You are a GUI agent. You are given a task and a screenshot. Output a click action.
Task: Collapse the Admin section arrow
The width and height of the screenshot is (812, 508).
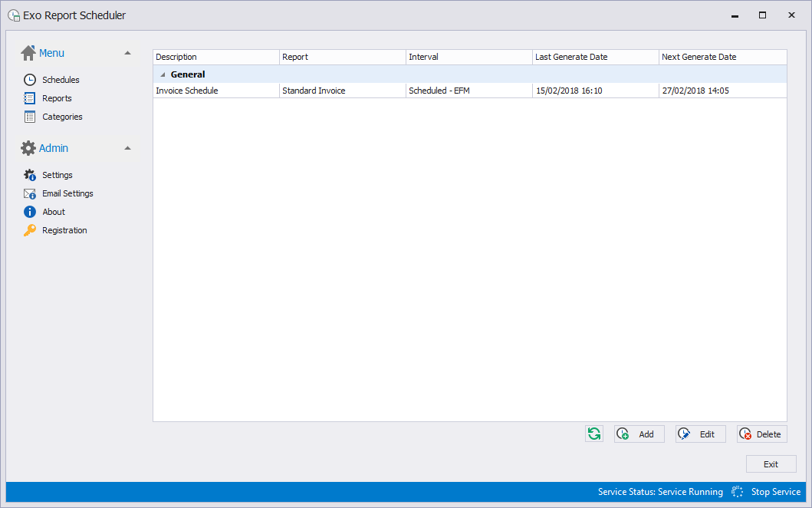click(x=127, y=148)
